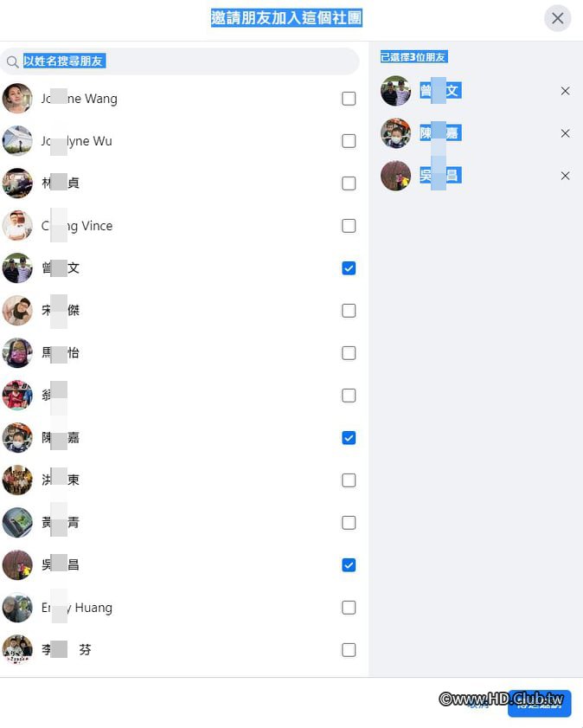Screen dimensions: 583x728
Task: Uncheck 陳嘉 in the friends list
Action: coord(349,438)
